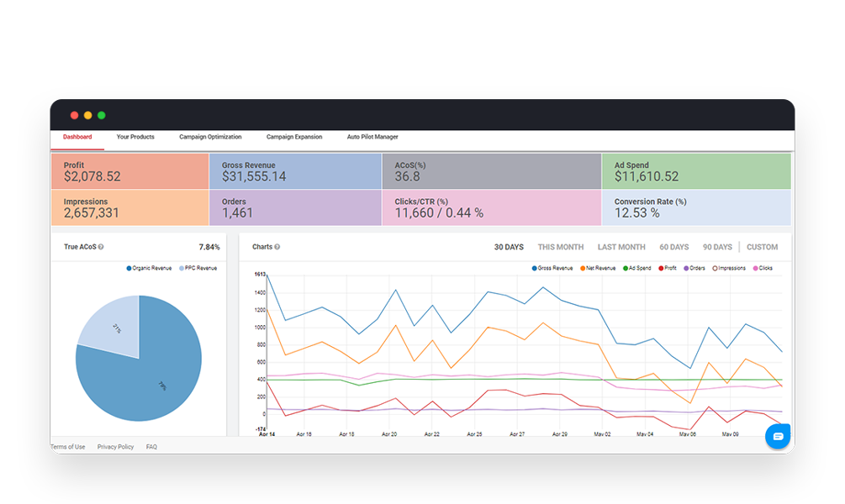The image size is (845, 504).
Task: Toggle the Profit series in the chart legend
Action: [659, 267]
